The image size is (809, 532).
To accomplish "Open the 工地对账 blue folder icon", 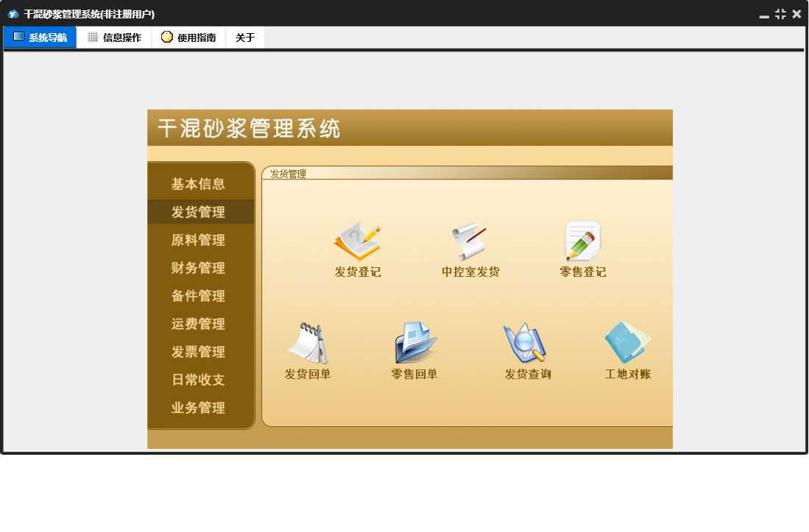I will [x=627, y=343].
